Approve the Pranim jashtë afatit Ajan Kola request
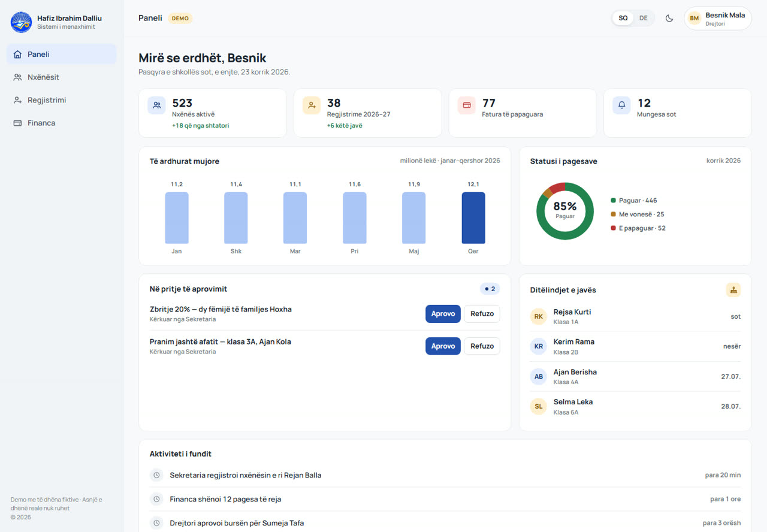 (x=443, y=346)
